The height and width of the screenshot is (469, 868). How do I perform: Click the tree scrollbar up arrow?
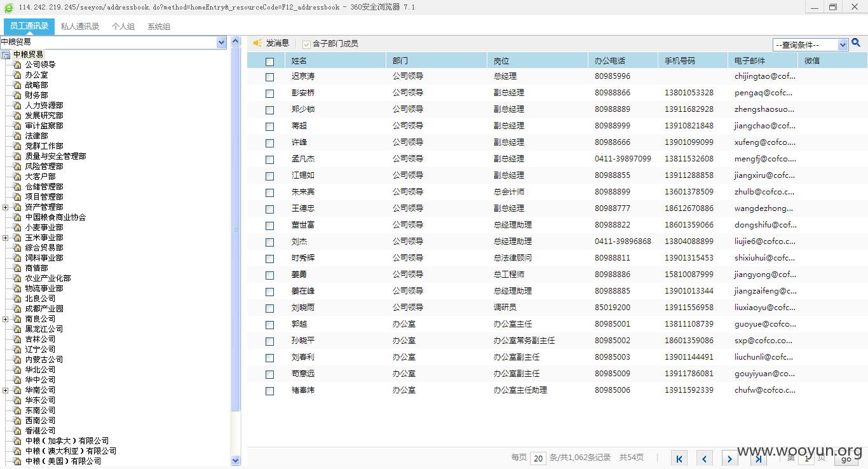[x=236, y=41]
